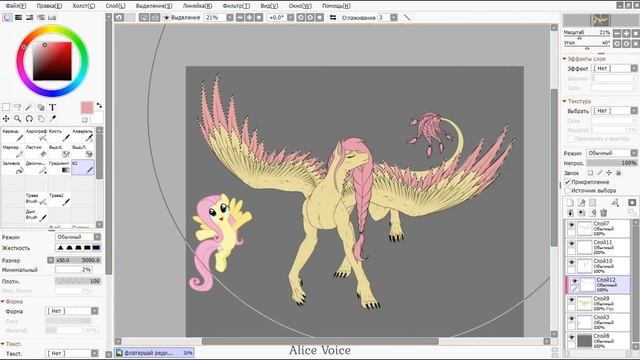This screenshot has width=640, height=360.
Task: Open the Правка menu
Action: click(49, 6)
